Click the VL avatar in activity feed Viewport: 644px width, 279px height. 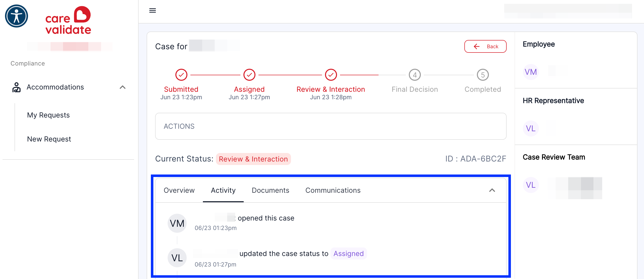(x=177, y=258)
